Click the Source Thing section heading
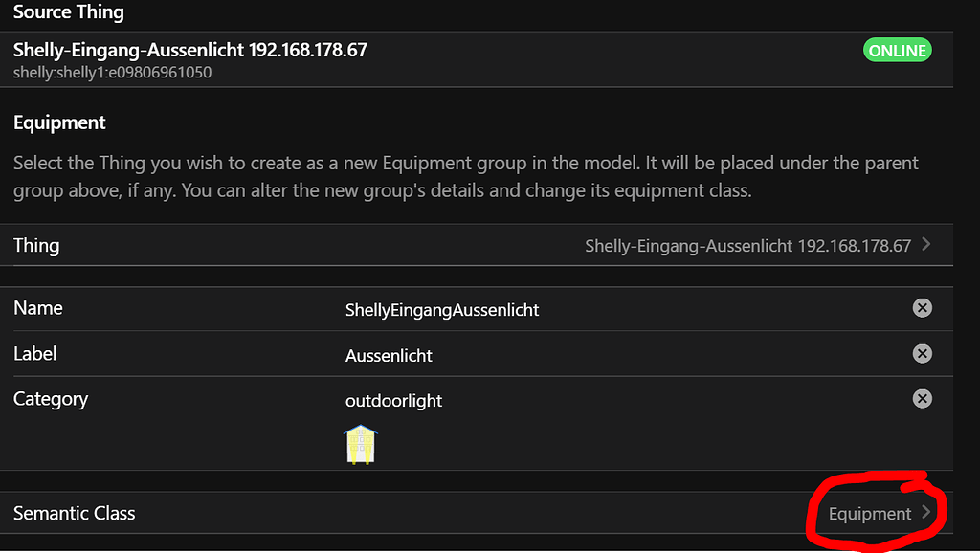 (69, 12)
